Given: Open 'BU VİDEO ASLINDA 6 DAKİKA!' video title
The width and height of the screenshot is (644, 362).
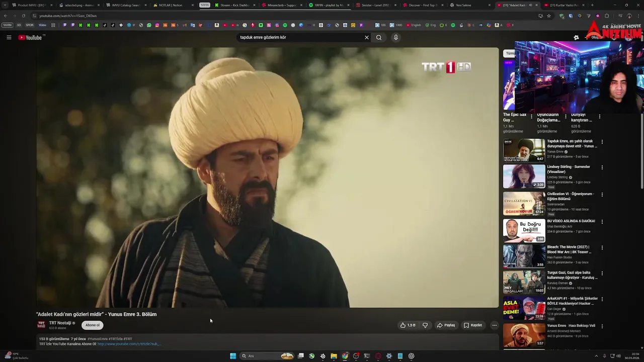Looking at the screenshot, I should (x=571, y=221).
